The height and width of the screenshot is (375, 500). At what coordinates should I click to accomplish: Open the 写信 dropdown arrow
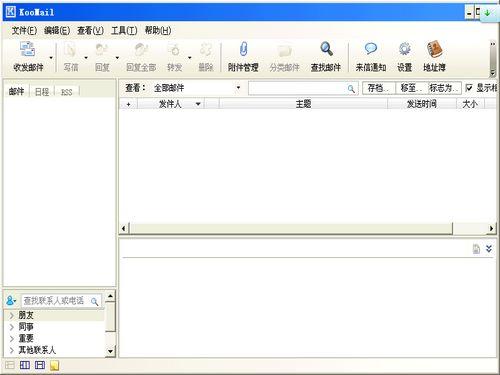click(86, 58)
